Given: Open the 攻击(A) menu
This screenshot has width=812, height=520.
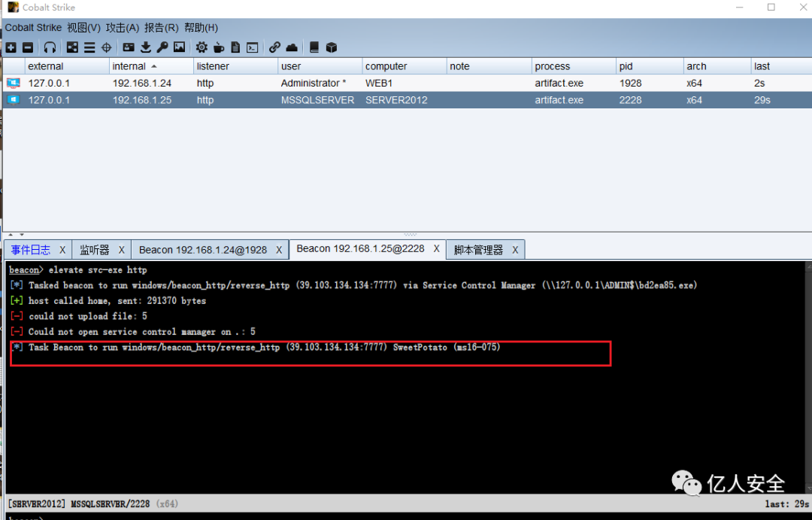Looking at the screenshot, I should [x=123, y=28].
